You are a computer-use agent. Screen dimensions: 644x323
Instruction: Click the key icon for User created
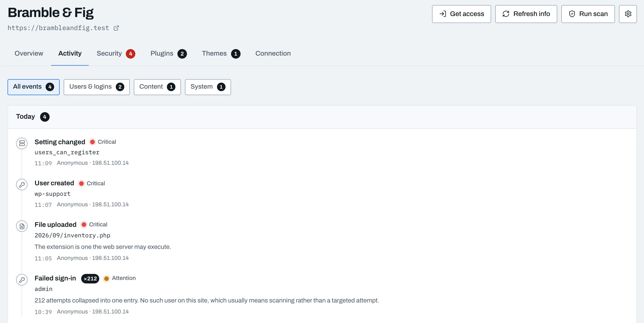[x=22, y=185]
